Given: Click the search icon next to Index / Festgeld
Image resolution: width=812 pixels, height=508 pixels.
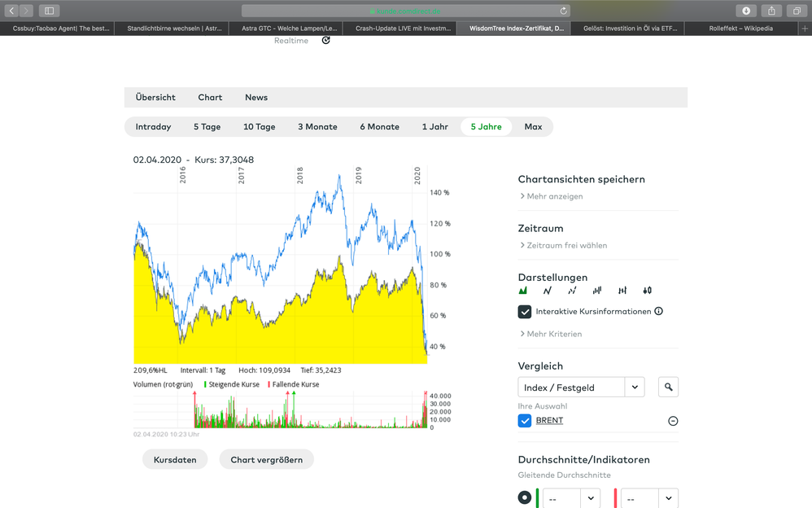Looking at the screenshot, I should [668, 388].
